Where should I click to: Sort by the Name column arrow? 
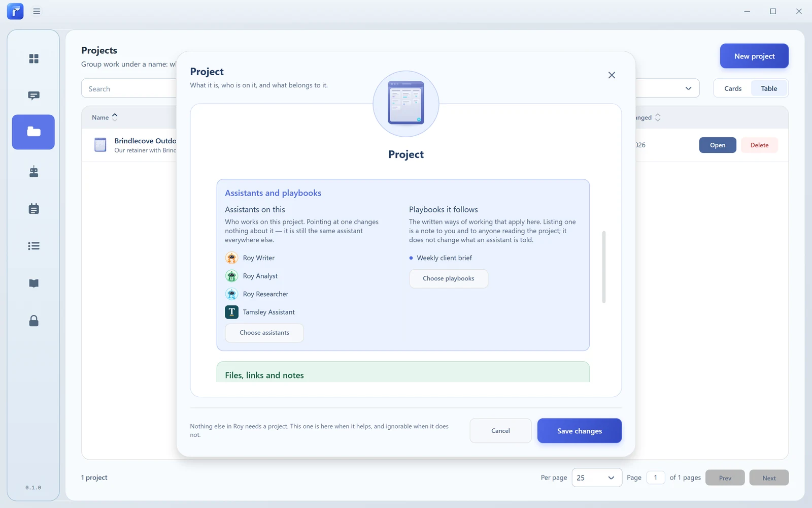pyautogui.click(x=115, y=117)
